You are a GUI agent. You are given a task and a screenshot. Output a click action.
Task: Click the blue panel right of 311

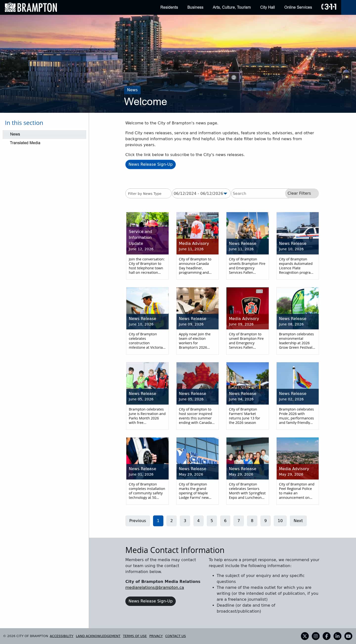point(349,7)
